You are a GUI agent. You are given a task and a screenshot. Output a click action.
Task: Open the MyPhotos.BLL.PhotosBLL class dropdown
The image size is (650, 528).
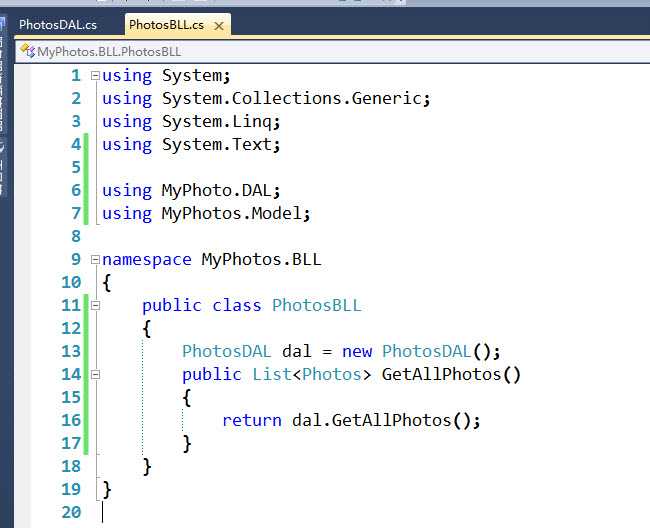click(x=334, y=51)
